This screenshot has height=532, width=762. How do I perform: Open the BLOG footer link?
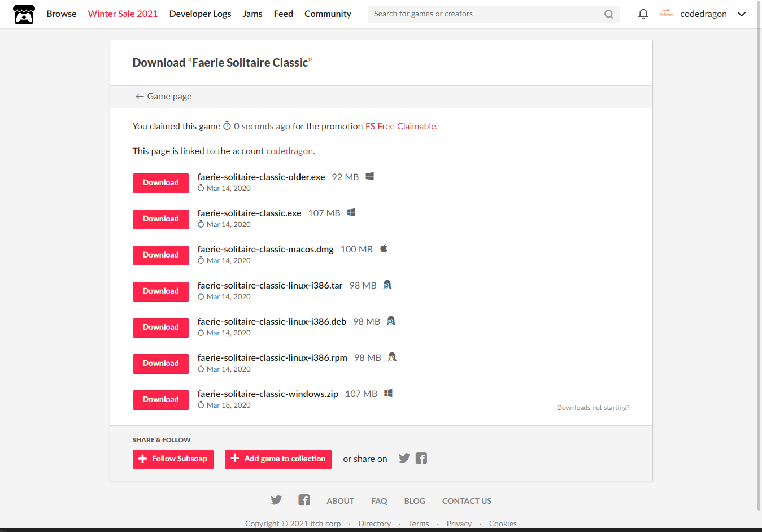(x=415, y=501)
